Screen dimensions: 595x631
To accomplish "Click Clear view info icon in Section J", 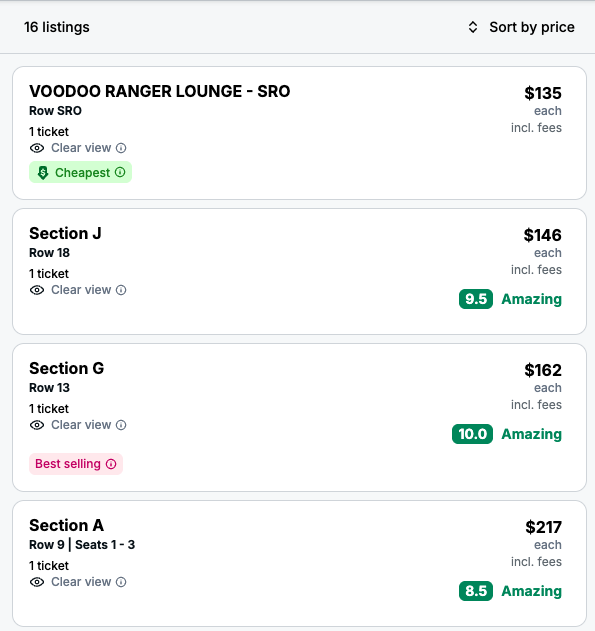I will [121, 290].
